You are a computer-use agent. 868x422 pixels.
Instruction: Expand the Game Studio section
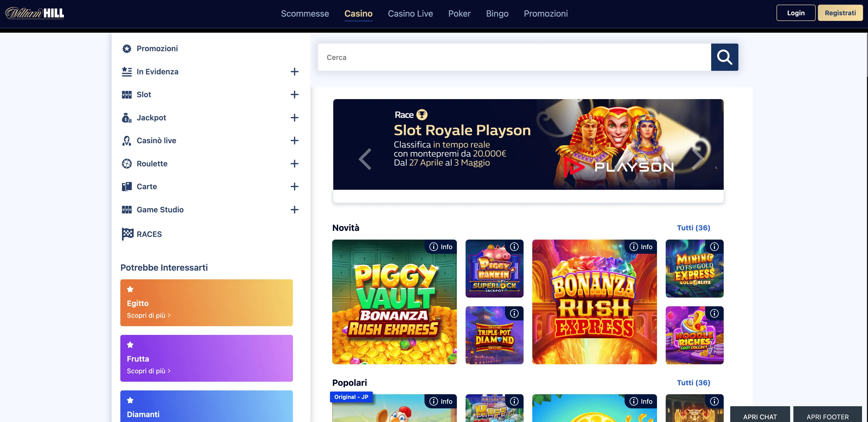tap(295, 210)
